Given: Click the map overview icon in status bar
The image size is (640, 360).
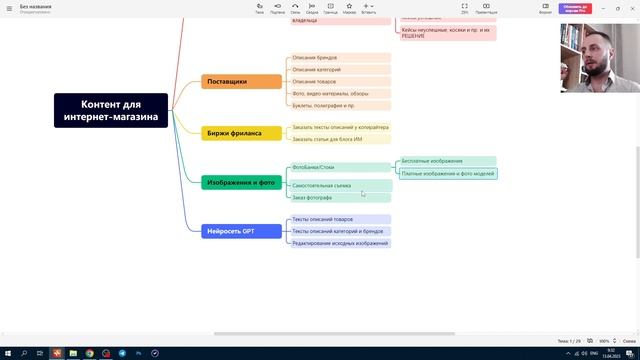Looking at the screenshot, I should 590,341.
